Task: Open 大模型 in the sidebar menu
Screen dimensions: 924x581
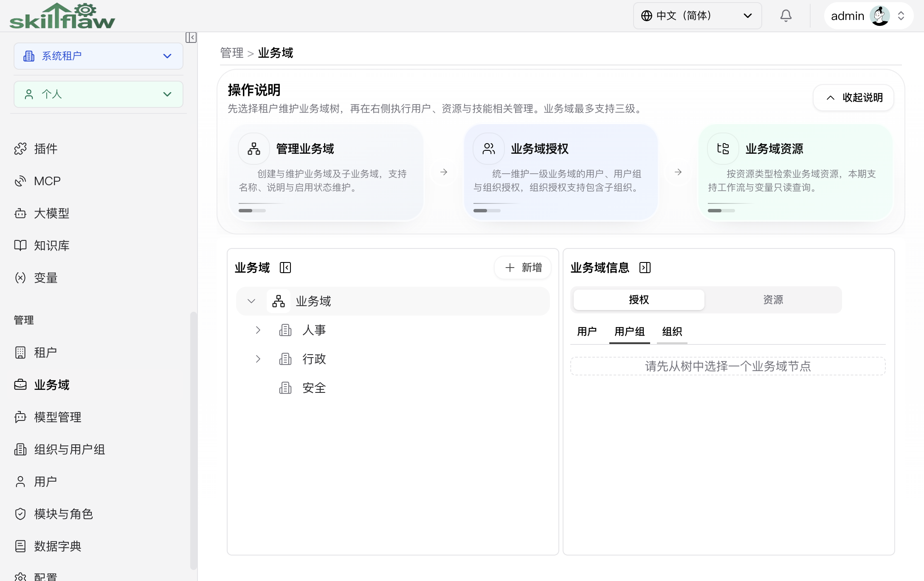Action: point(52,213)
